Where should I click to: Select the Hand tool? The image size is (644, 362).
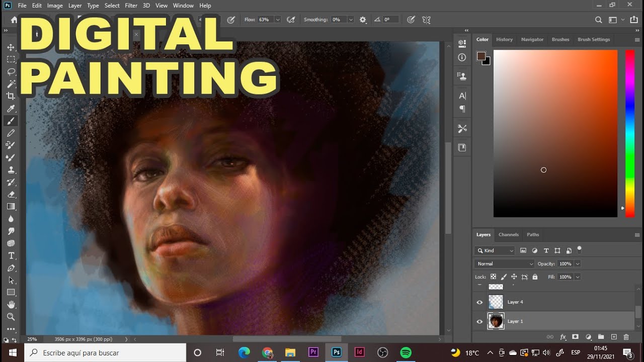tap(11, 305)
